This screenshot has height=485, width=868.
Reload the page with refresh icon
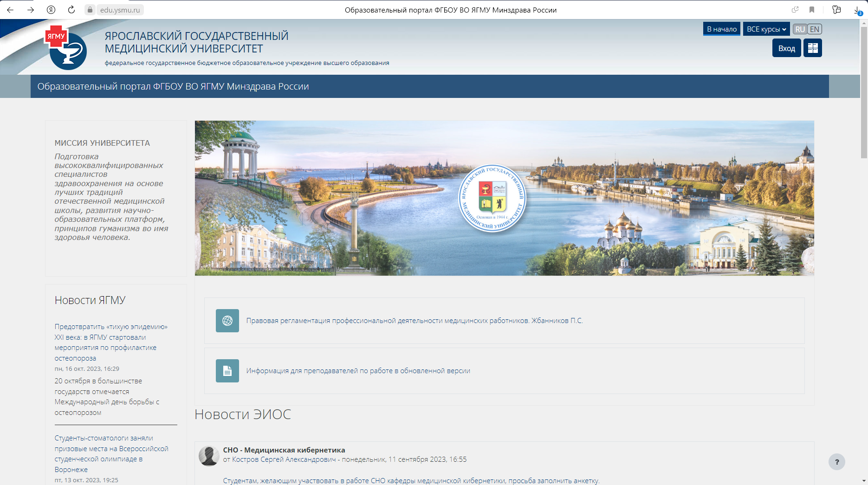pos(71,10)
